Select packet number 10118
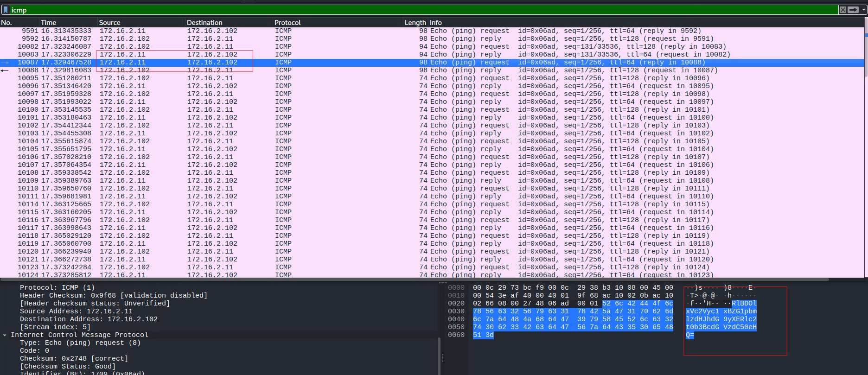 (432, 235)
